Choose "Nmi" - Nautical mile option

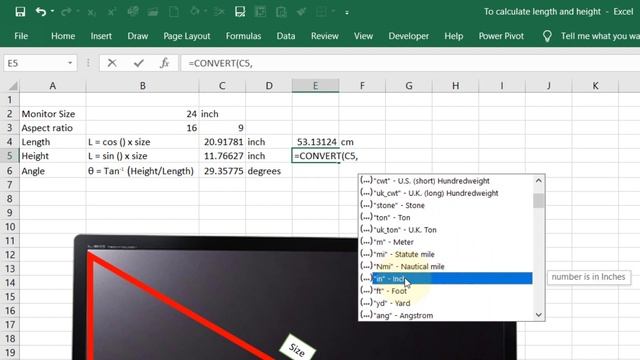(x=446, y=267)
